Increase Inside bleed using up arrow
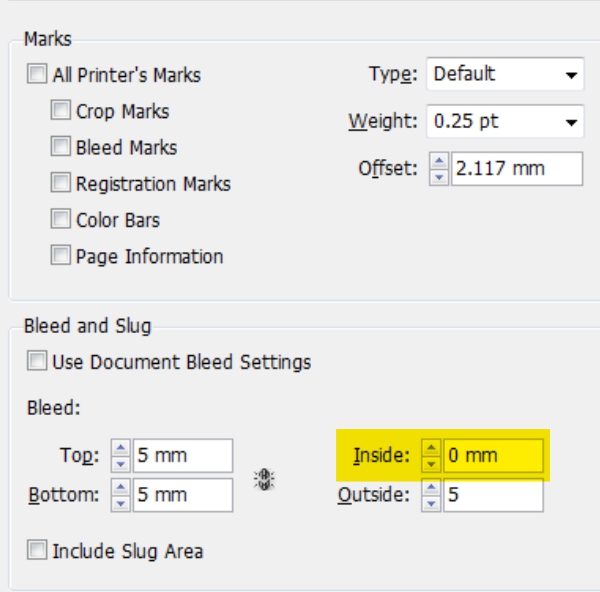 pos(431,449)
